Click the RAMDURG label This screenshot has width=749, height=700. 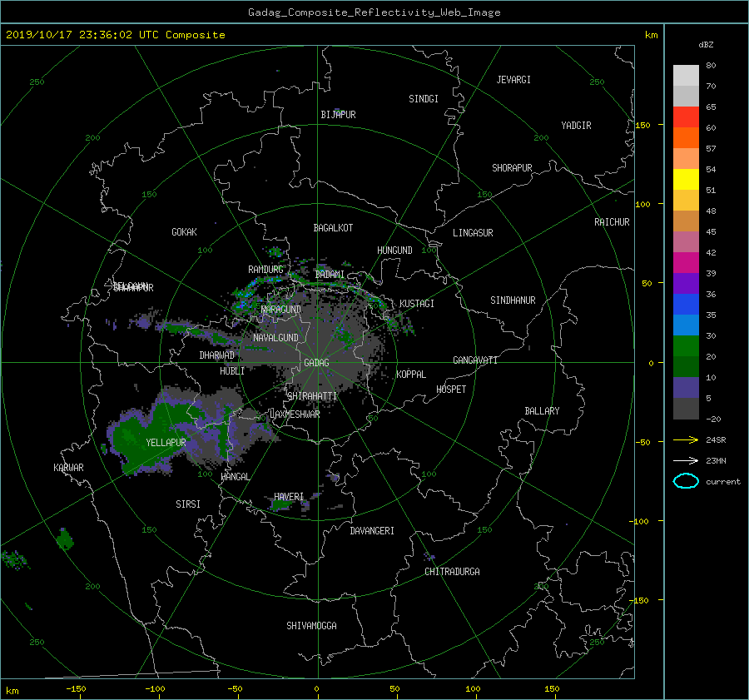coord(265,270)
